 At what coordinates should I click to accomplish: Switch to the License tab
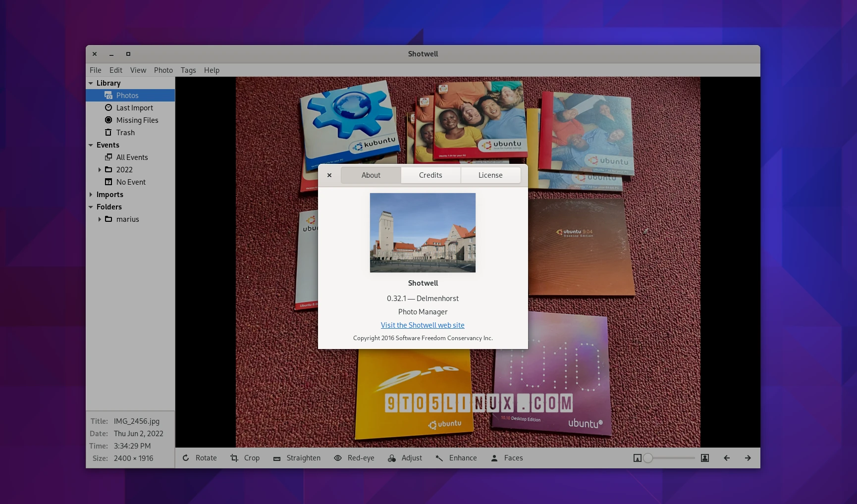click(x=490, y=175)
